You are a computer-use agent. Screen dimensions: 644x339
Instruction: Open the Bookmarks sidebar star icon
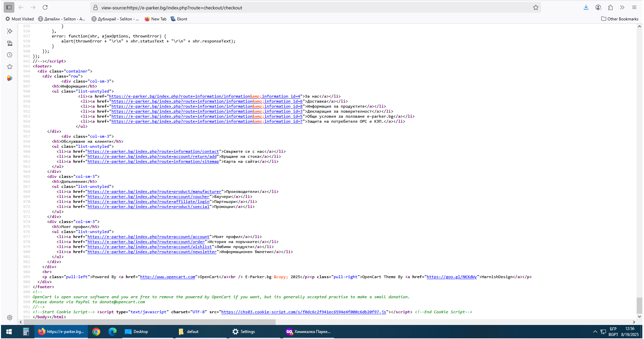[x=10, y=67]
